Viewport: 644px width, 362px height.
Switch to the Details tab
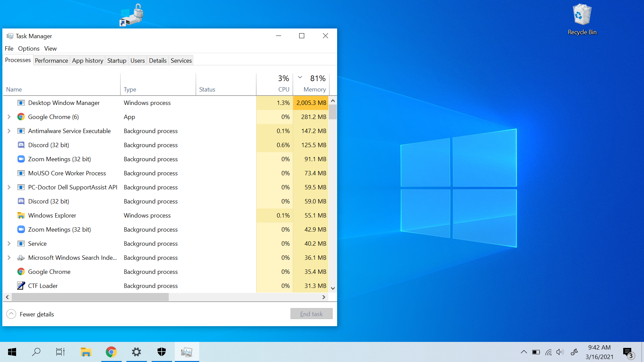(158, 61)
